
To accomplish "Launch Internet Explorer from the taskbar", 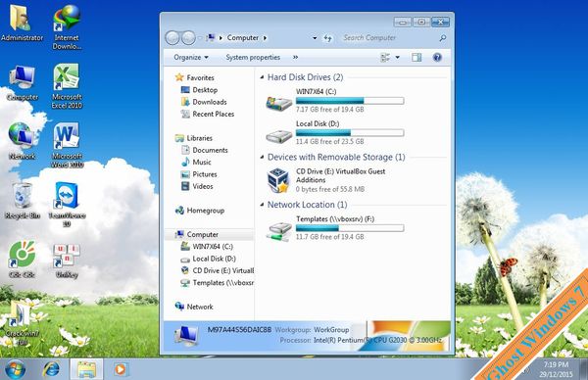I will pyautogui.click(x=51, y=369).
